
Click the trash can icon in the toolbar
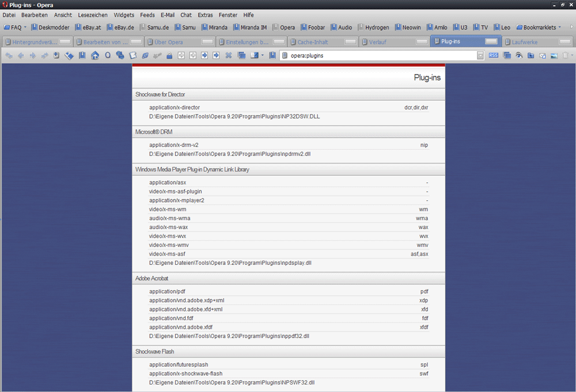pyautogui.click(x=566, y=55)
